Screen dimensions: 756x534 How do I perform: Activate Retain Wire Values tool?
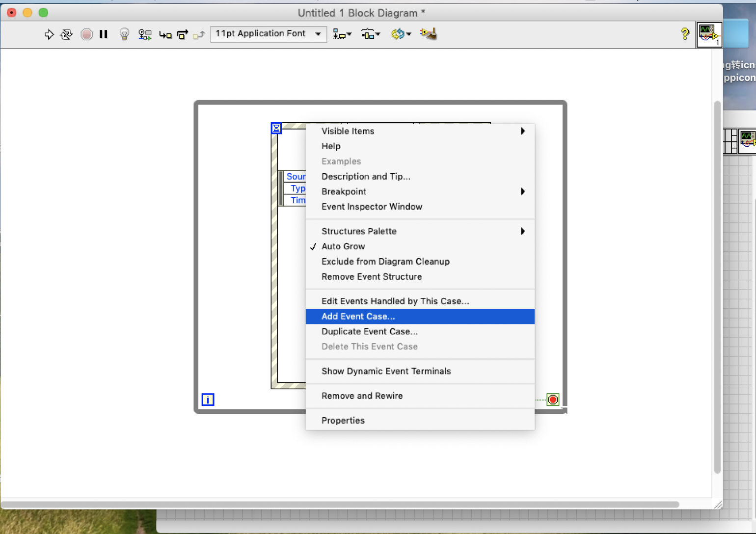(x=144, y=34)
